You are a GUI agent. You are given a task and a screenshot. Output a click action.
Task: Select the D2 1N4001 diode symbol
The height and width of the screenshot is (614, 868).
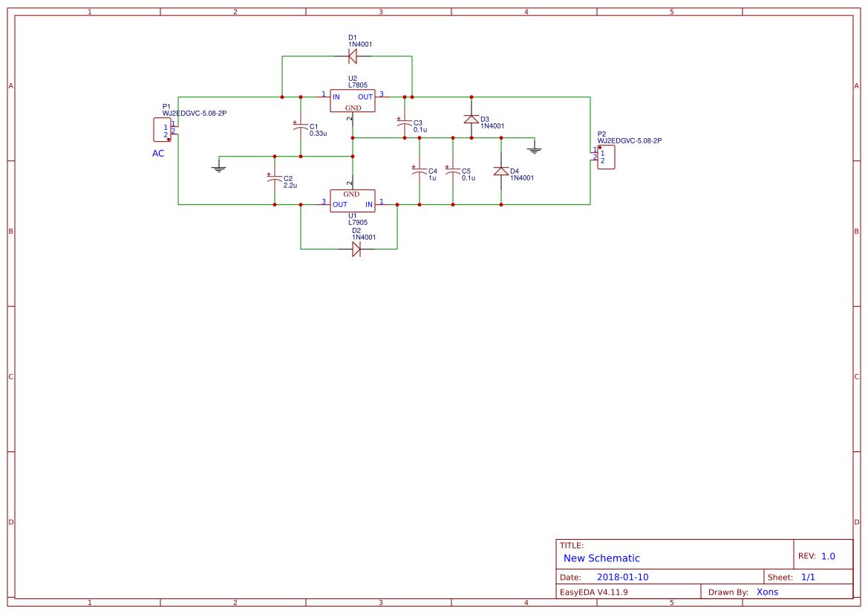click(356, 249)
